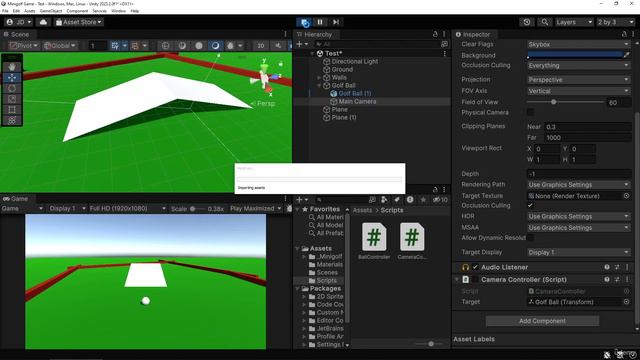Select the Rect transform tool
The image size is (640, 360).
click(12, 109)
